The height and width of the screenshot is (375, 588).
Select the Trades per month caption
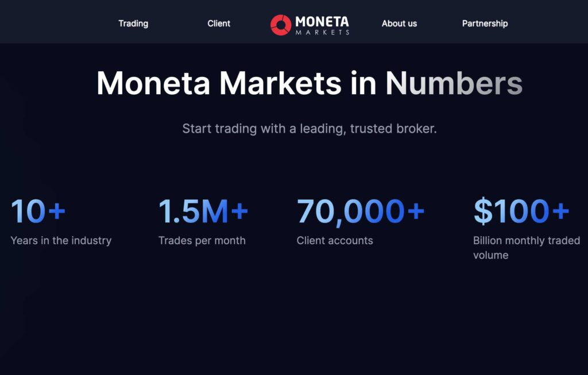pos(202,241)
